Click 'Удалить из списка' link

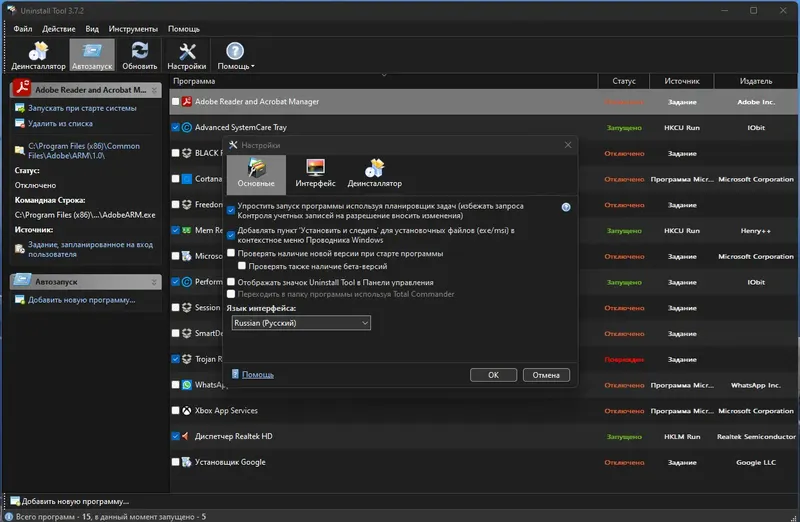(60, 123)
